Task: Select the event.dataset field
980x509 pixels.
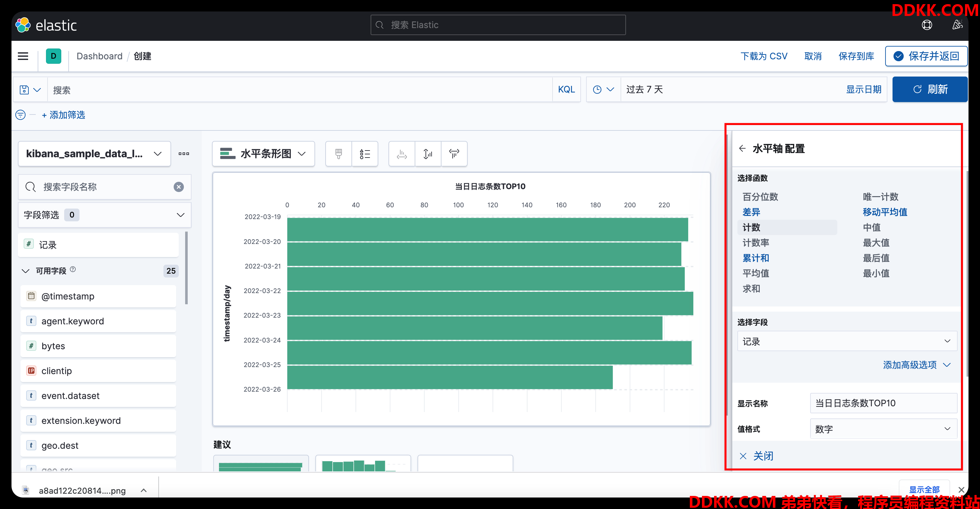Action: click(x=98, y=396)
